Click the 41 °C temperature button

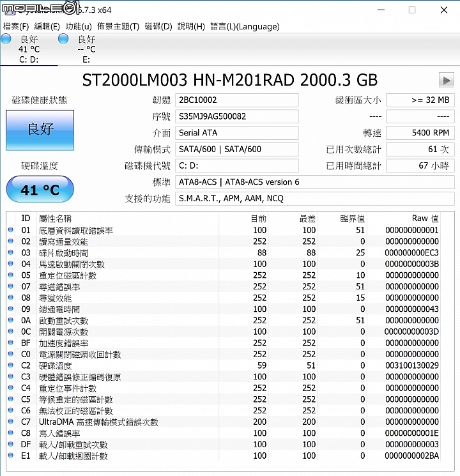point(40,189)
